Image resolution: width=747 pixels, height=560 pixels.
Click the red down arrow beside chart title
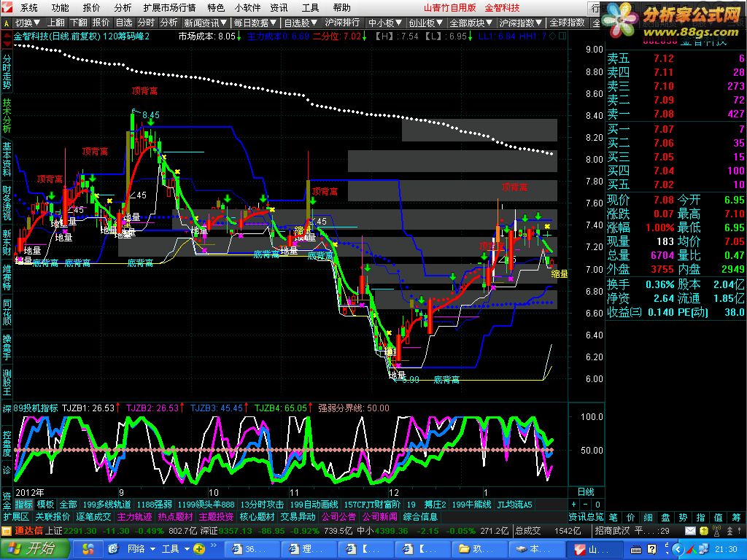coord(7,44)
